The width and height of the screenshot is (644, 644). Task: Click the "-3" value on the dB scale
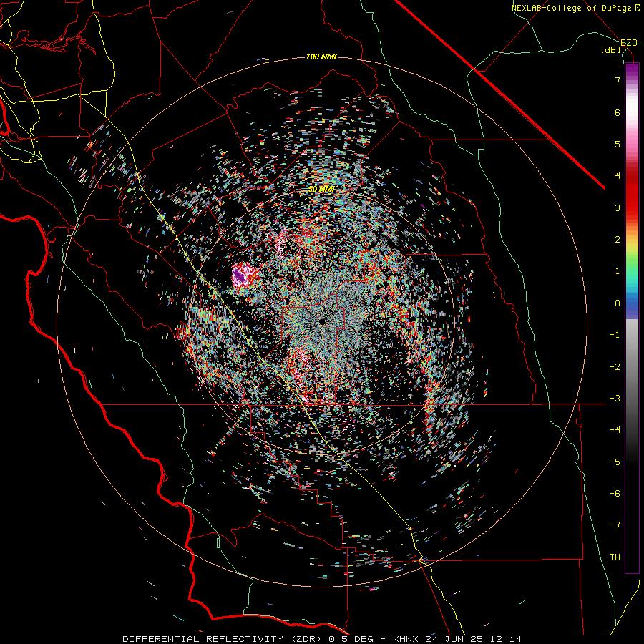615,399
